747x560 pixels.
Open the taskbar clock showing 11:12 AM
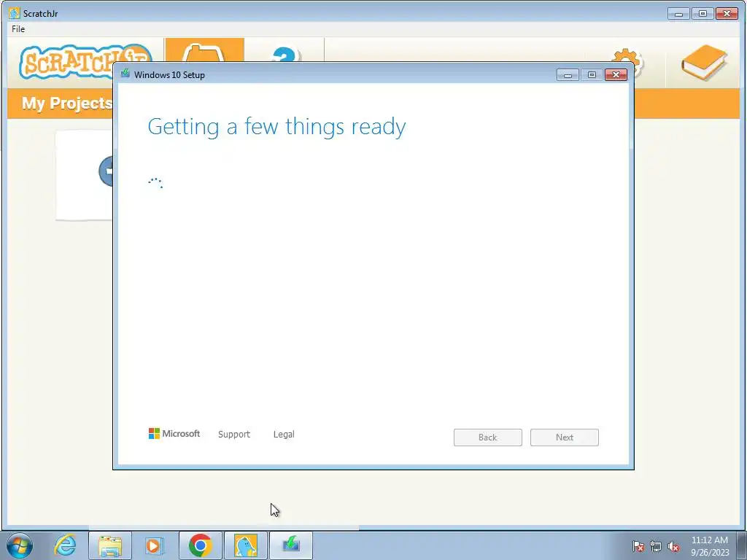point(709,546)
